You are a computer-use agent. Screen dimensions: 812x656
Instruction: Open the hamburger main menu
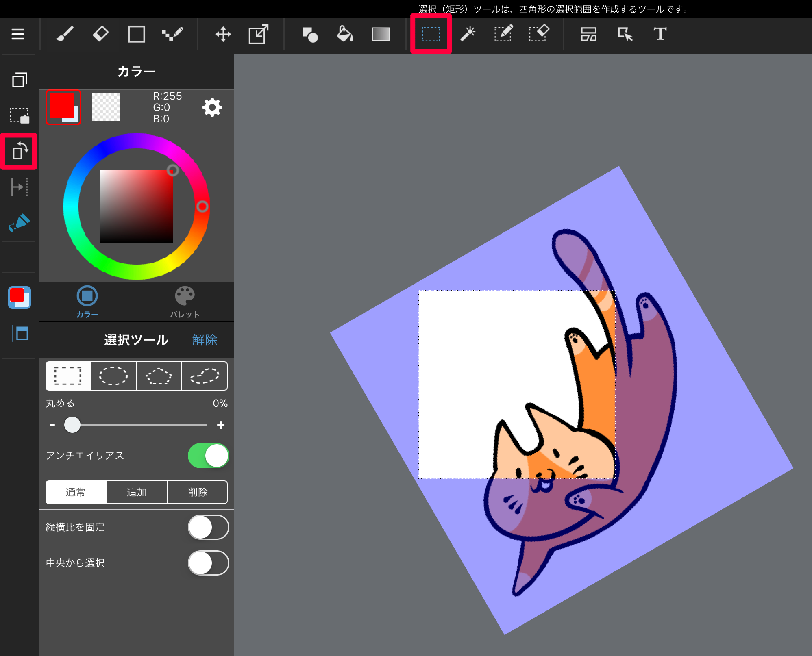(x=18, y=34)
